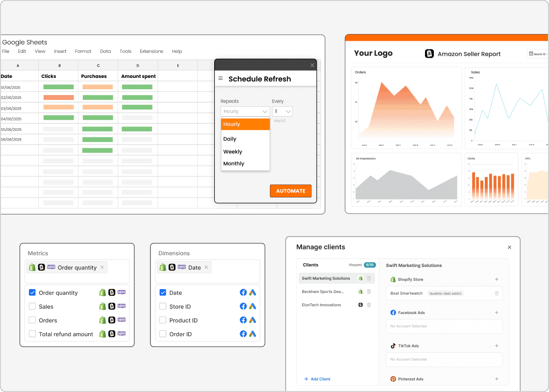The width and height of the screenshot is (549, 392).
Task: Expand the Repeats frequency dropdown
Action: (x=245, y=111)
